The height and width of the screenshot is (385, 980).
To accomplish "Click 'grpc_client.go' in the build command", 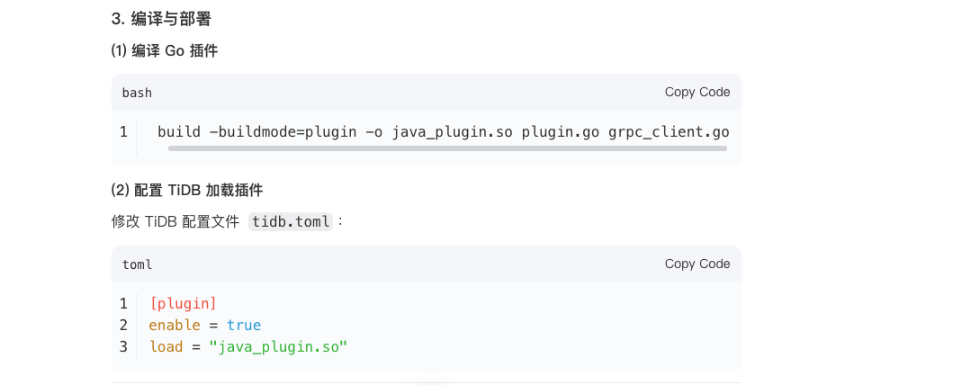I will [x=669, y=131].
